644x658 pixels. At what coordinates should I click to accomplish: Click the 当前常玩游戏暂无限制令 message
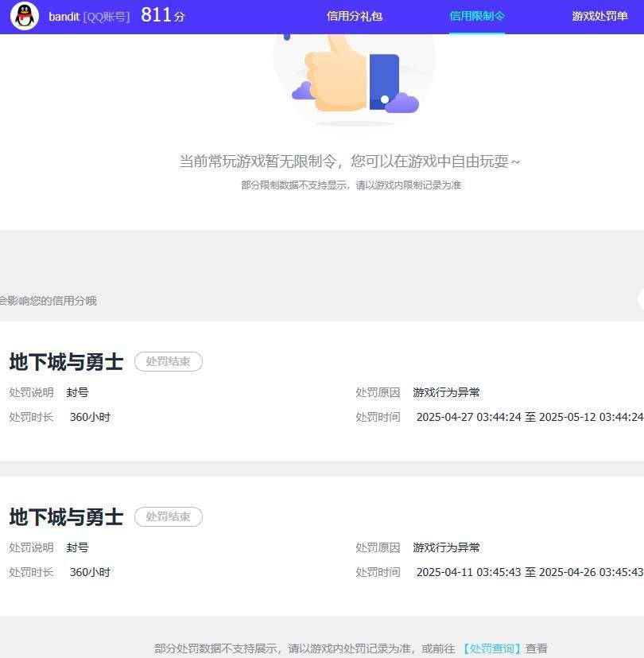coord(349,162)
